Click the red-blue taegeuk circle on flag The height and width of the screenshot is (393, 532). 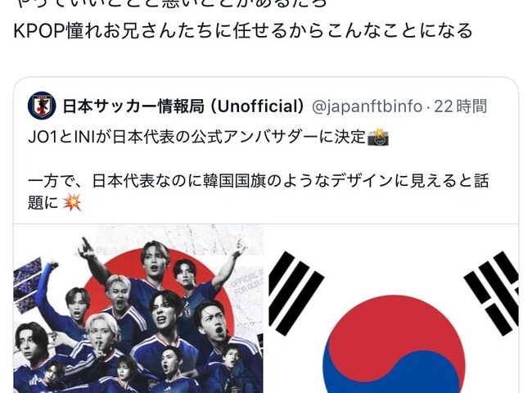tap(394, 344)
